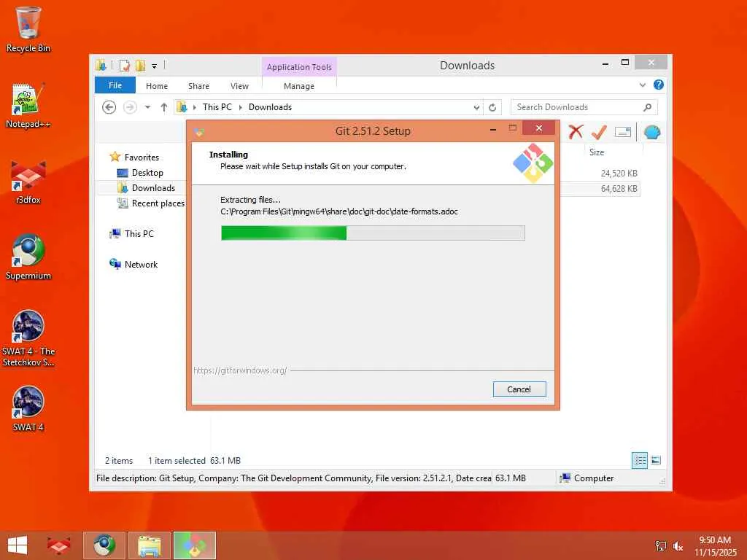The width and height of the screenshot is (747, 560).
Task: Expand the address bar history dropdown
Action: pos(476,108)
